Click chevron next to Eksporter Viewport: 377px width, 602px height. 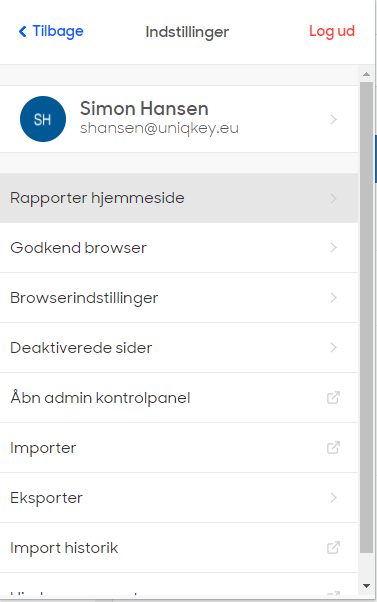pyautogui.click(x=334, y=498)
